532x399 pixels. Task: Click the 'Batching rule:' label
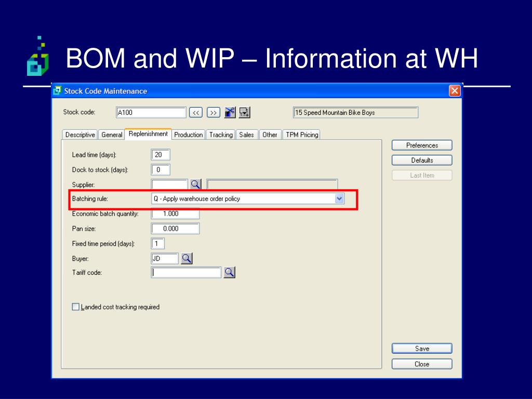click(x=90, y=199)
